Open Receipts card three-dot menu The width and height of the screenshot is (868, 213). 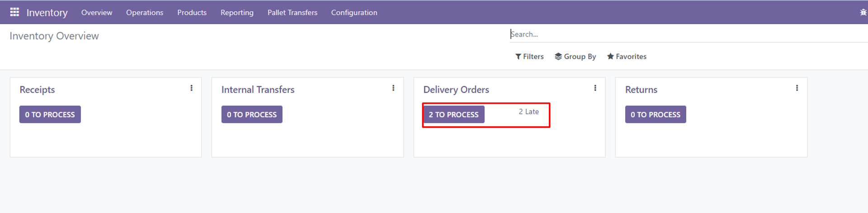(x=192, y=88)
